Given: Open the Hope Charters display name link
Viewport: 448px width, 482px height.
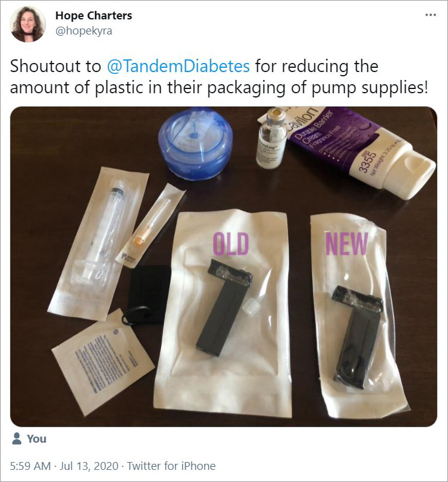Looking at the screenshot, I should pyautogui.click(x=94, y=15).
